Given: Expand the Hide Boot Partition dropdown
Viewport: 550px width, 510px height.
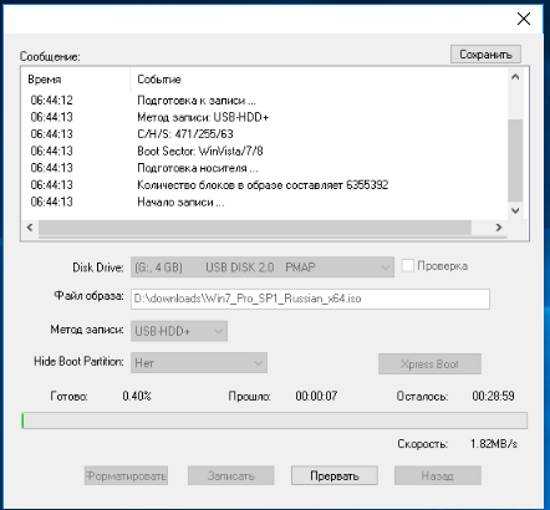Looking at the screenshot, I should pos(199,363).
